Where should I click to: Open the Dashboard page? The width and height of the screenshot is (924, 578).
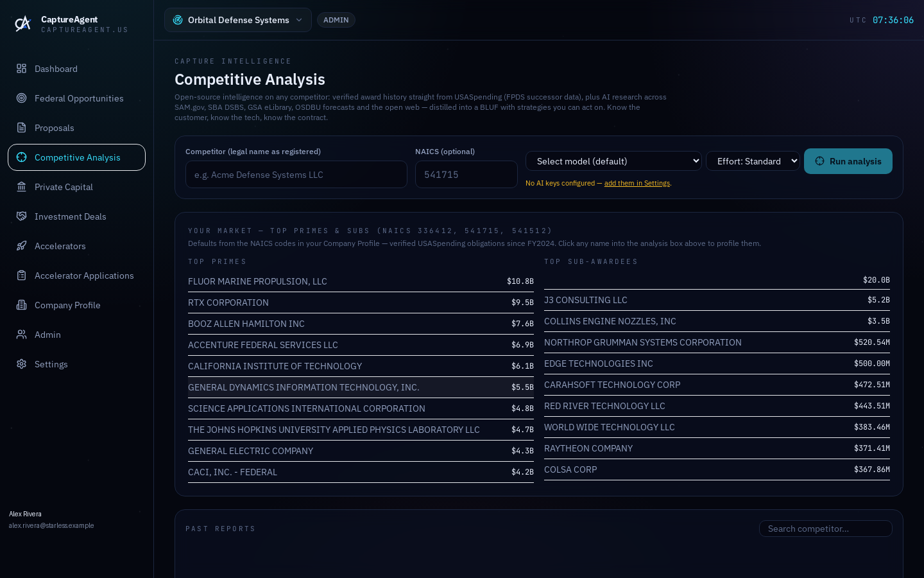coord(76,69)
